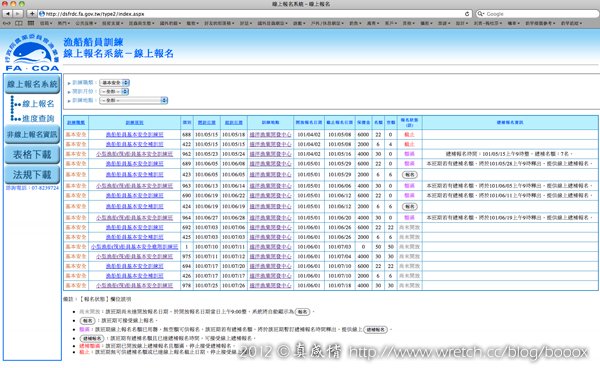Click the magnifier icon in Google search box

(481, 14)
